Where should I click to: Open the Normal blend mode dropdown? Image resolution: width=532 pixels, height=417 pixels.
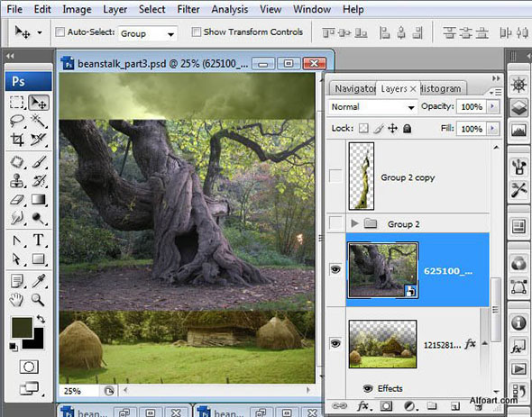[373, 107]
